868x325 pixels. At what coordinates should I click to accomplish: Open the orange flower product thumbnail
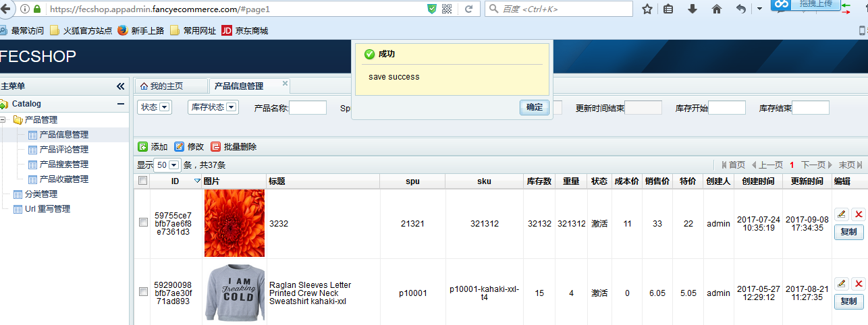pos(234,223)
